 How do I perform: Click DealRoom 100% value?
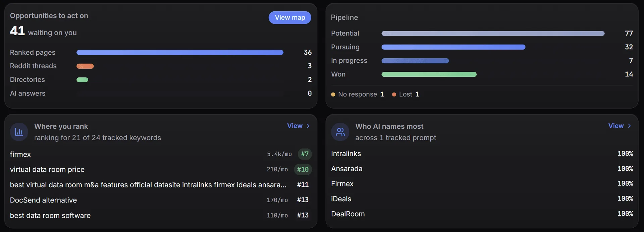click(x=625, y=214)
